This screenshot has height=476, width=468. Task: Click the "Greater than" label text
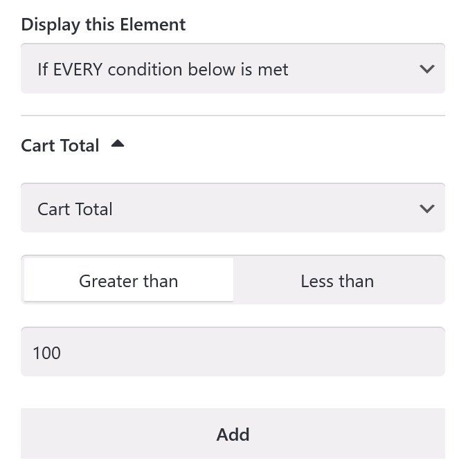pyautogui.click(x=129, y=281)
